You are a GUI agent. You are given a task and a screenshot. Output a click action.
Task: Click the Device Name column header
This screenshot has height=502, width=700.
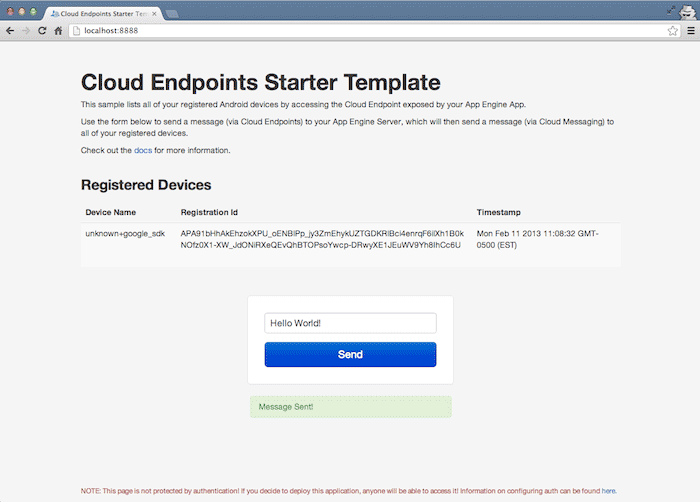click(x=111, y=212)
